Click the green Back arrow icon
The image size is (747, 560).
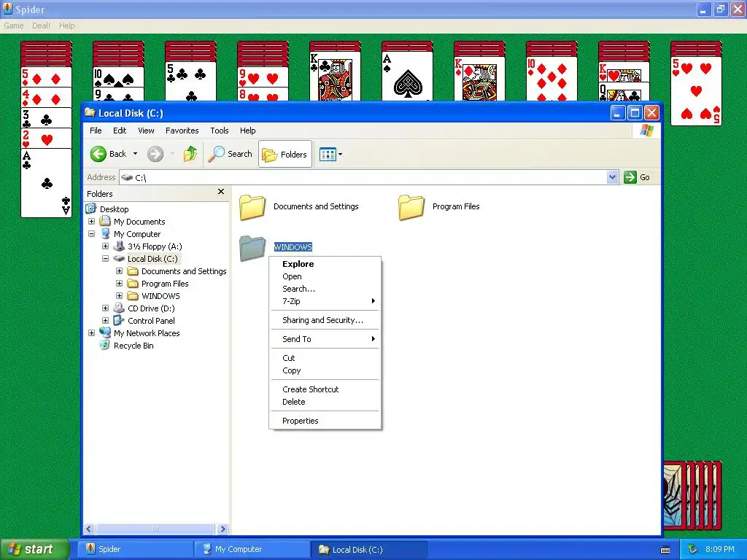click(98, 154)
